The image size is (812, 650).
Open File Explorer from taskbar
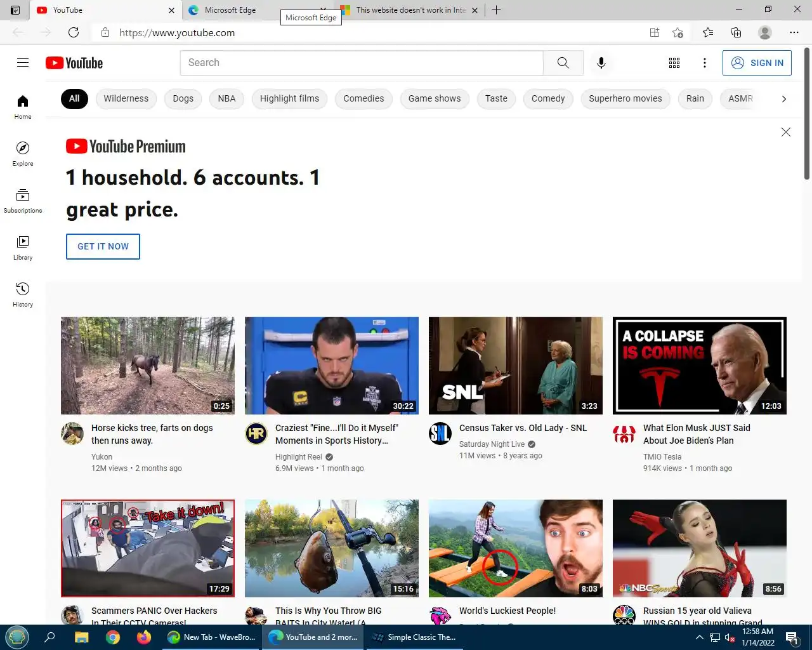pyautogui.click(x=82, y=637)
